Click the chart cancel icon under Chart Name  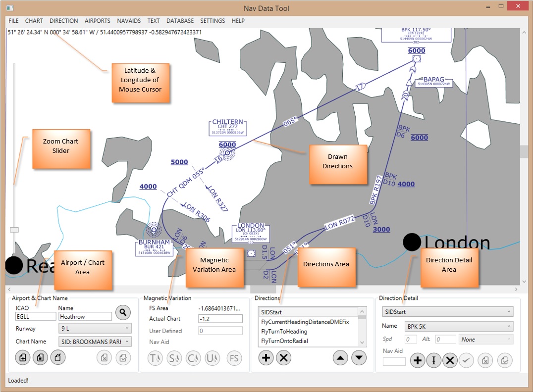[105, 358]
